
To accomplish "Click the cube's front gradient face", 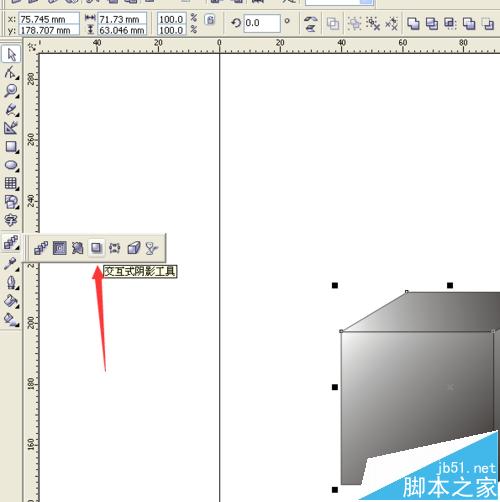I will click(417, 393).
